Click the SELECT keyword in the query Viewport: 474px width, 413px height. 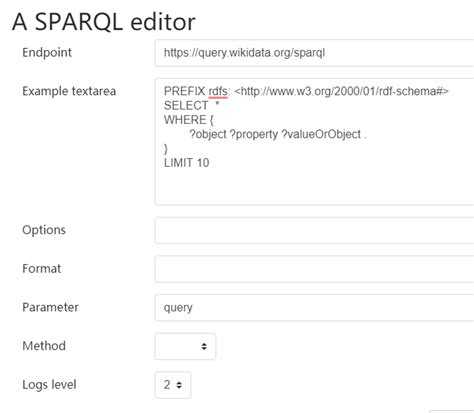(x=186, y=106)
